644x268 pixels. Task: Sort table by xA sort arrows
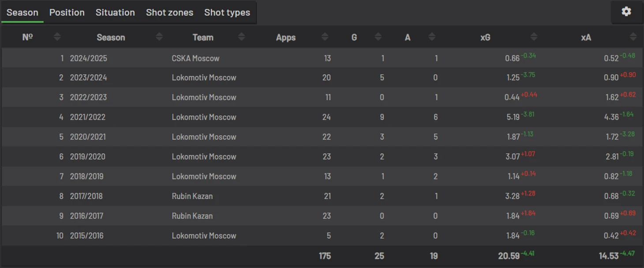point(633,37)
